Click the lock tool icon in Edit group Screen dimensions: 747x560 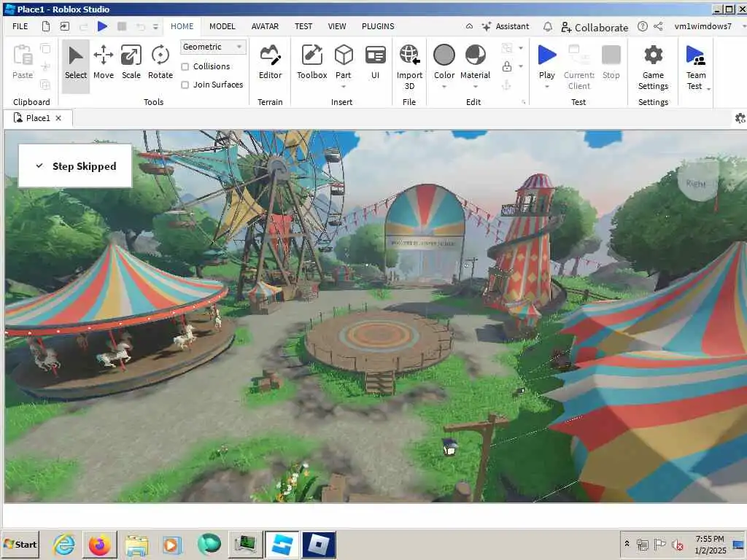click(x=507, y=66)
